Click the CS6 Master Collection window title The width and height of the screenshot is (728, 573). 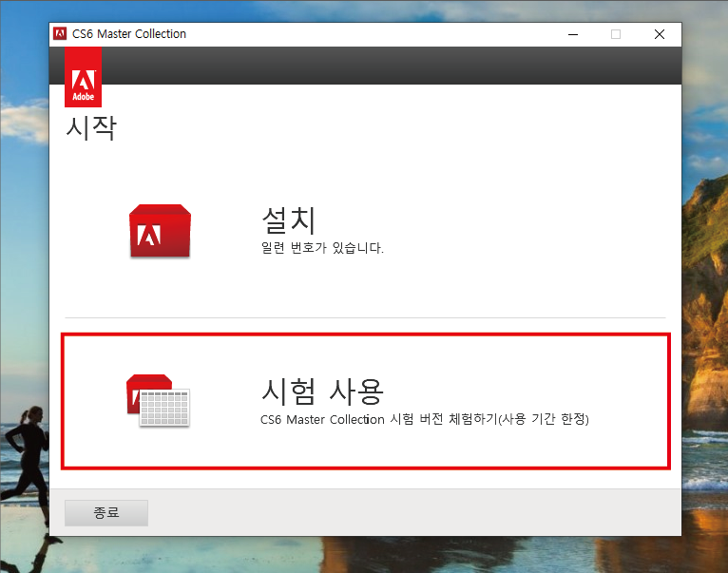pyautogui.click(x=129, y=34)
